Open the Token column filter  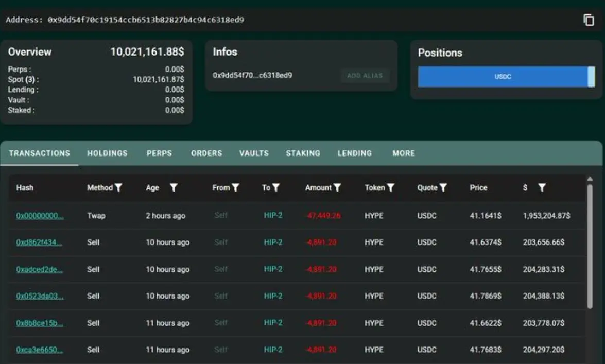pyautogui.click(x=390, y=187)
